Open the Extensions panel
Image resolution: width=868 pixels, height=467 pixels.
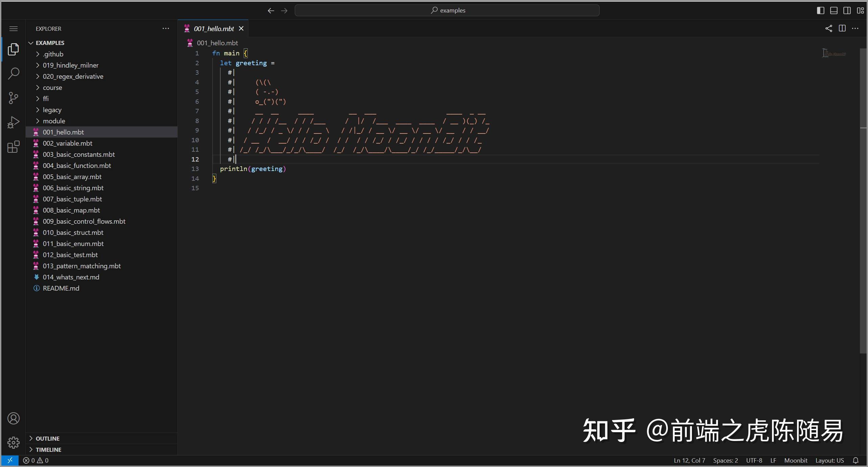tap(13, 147)
